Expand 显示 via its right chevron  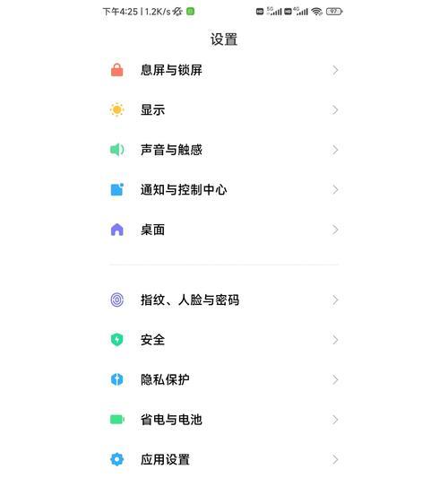click(335, 109)
